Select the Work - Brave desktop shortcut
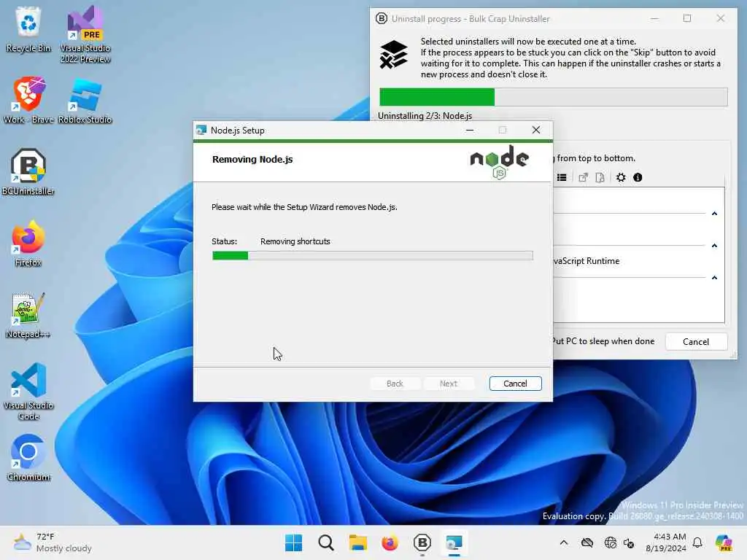 28,101
